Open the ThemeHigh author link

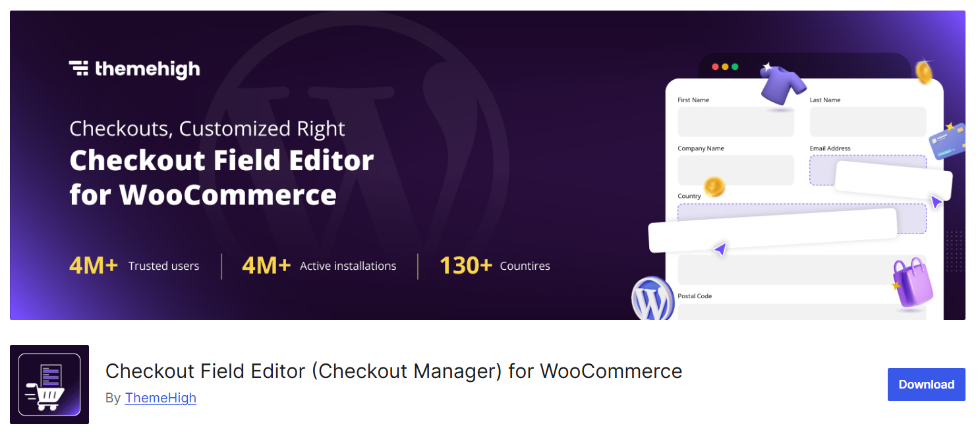pyautogui.click(x=160, y=398)
